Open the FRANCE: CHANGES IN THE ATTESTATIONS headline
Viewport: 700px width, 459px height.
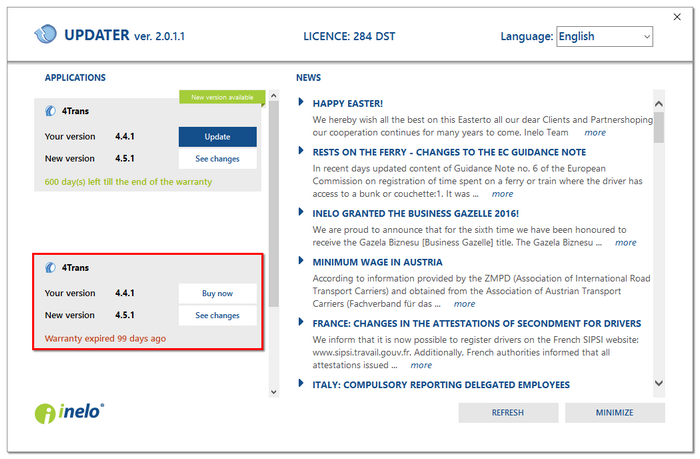pos(477,323)
